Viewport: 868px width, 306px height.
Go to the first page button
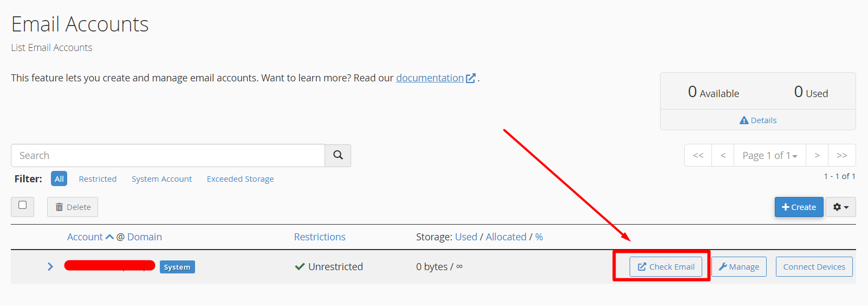pos(698,156)
